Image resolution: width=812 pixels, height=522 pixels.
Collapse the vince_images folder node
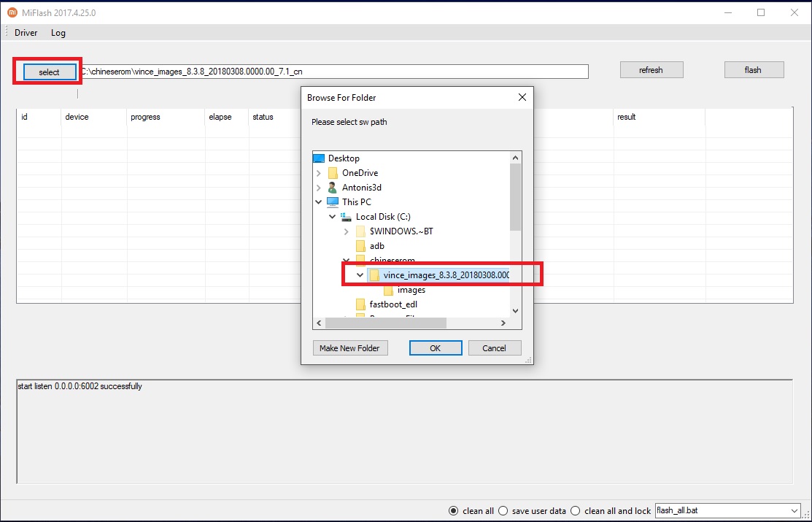pyautogui.click(x=360, y=275)
